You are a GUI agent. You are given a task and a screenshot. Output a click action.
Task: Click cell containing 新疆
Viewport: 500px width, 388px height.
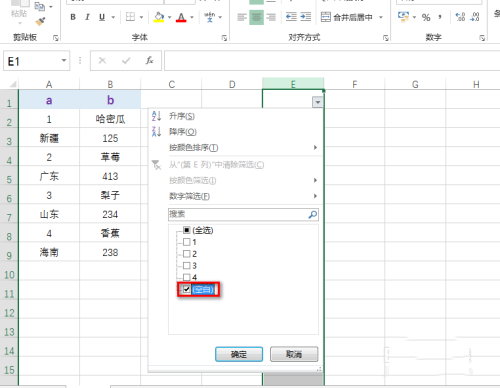tap(49, 138)
